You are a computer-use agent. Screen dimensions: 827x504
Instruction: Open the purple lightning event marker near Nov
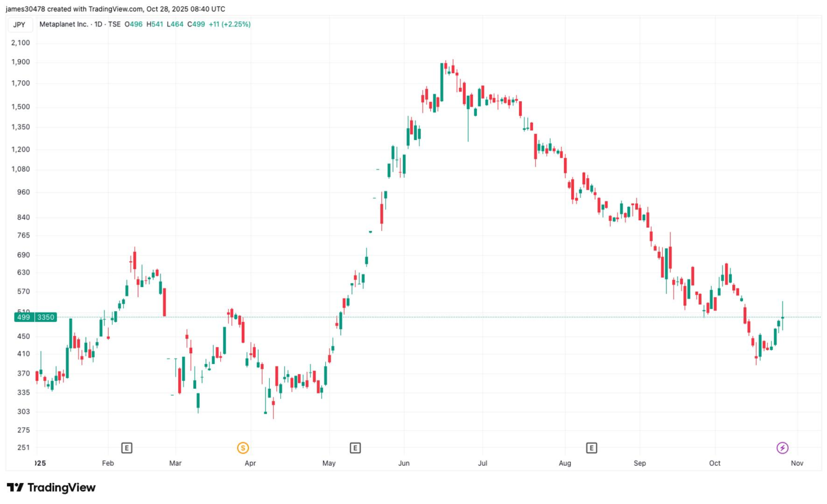coord(782,447)
